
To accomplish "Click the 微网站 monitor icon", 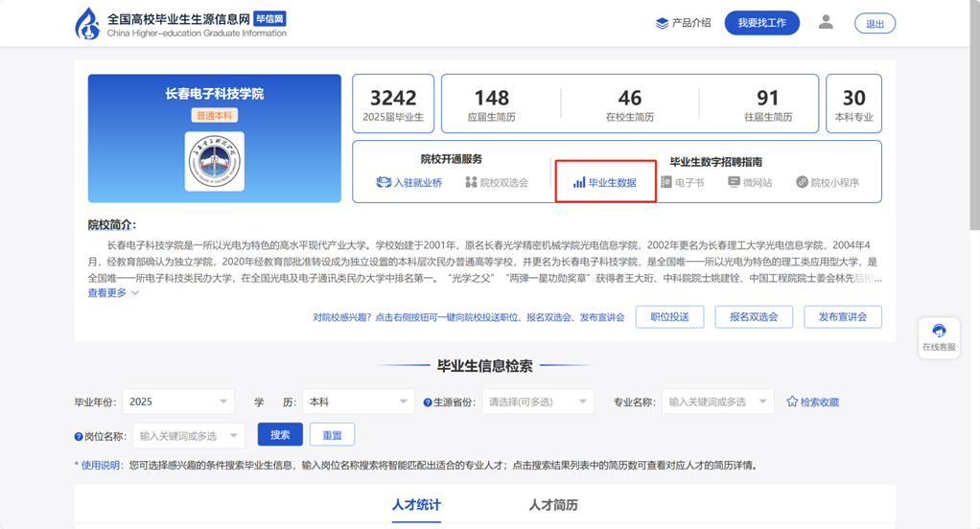I will [734, 182].
